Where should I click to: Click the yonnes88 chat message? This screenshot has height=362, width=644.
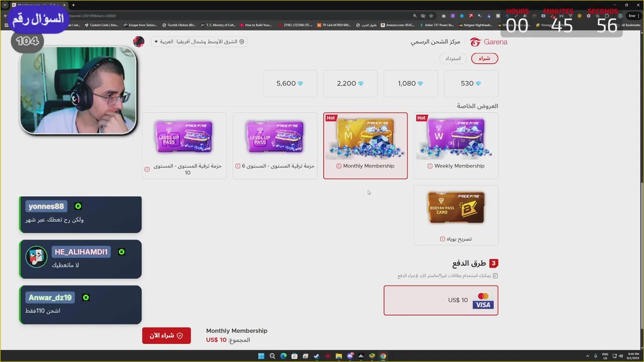coord(80,215)
